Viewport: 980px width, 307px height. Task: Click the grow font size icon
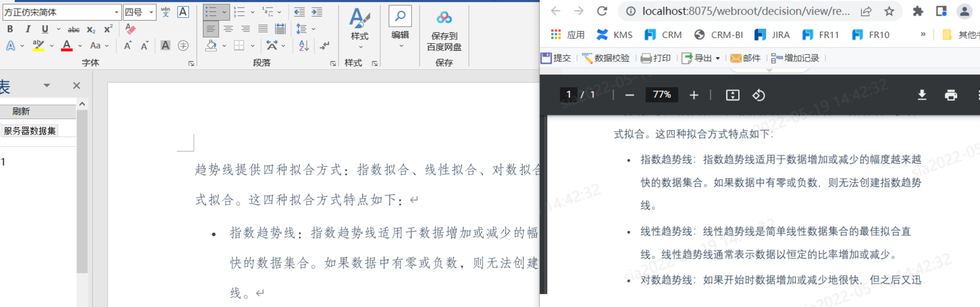click(128, 46)
